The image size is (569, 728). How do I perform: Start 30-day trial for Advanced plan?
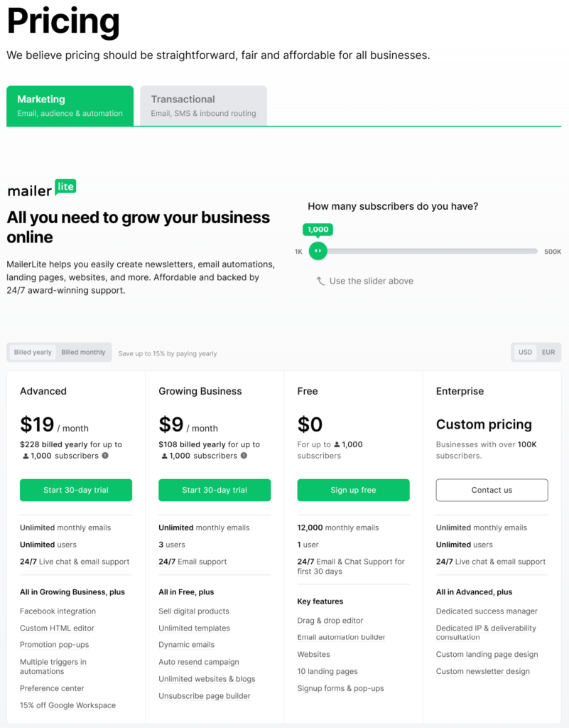(x=76, y=490)
